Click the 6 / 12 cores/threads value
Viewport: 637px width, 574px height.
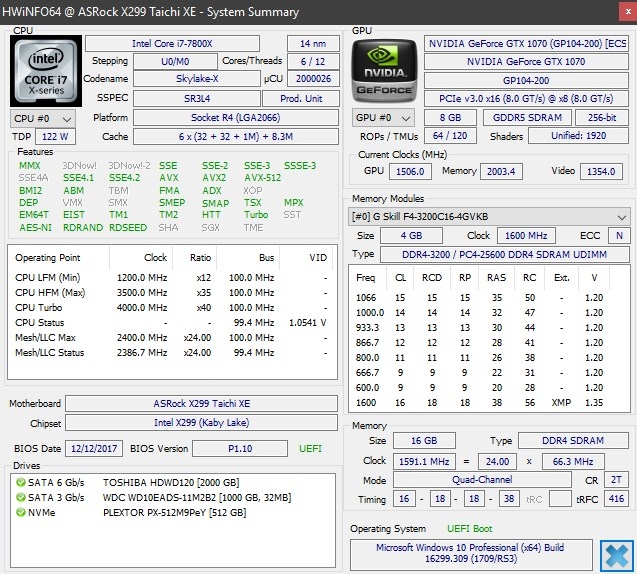[x=313, y=61]
